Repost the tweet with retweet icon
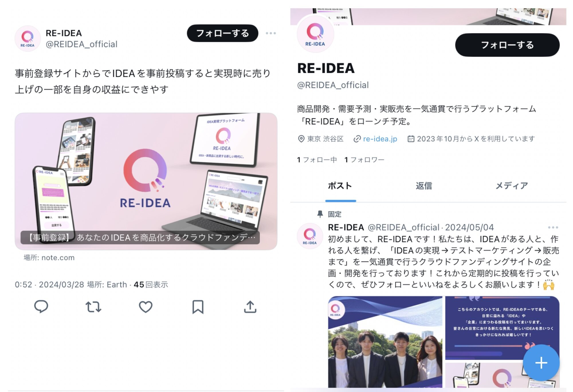 tap(93, 307)
